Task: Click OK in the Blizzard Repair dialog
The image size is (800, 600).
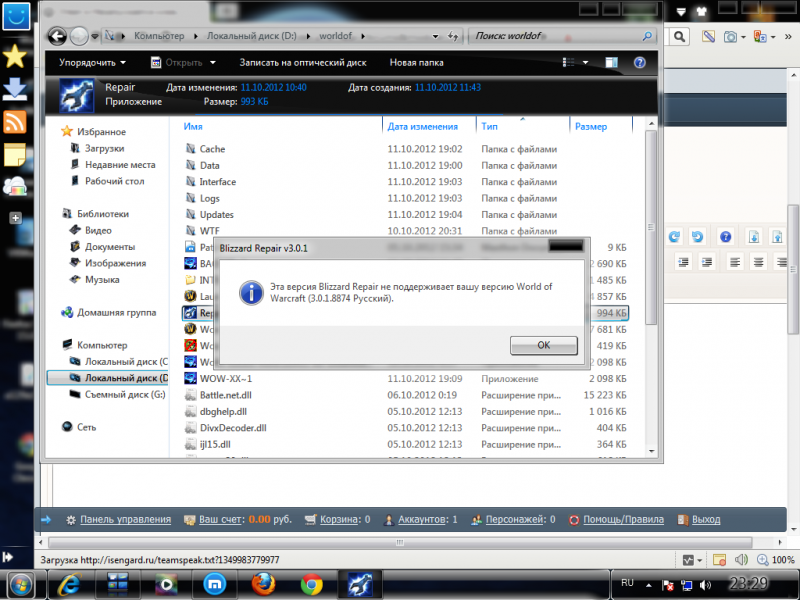Action: 543,345
